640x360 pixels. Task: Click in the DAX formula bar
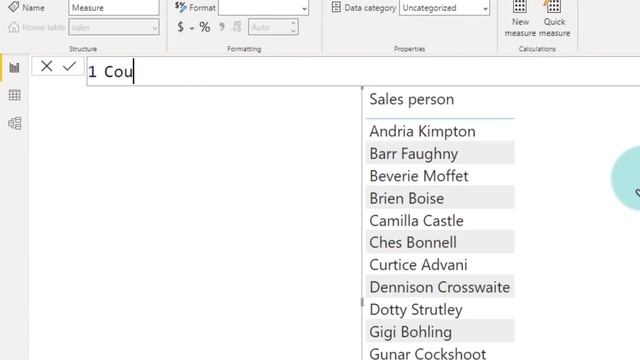tap(363, 71)
